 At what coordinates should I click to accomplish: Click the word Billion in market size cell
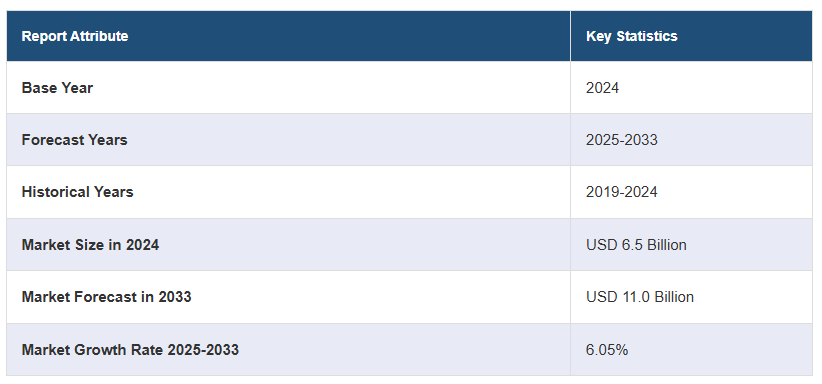[x=667, y=244]
